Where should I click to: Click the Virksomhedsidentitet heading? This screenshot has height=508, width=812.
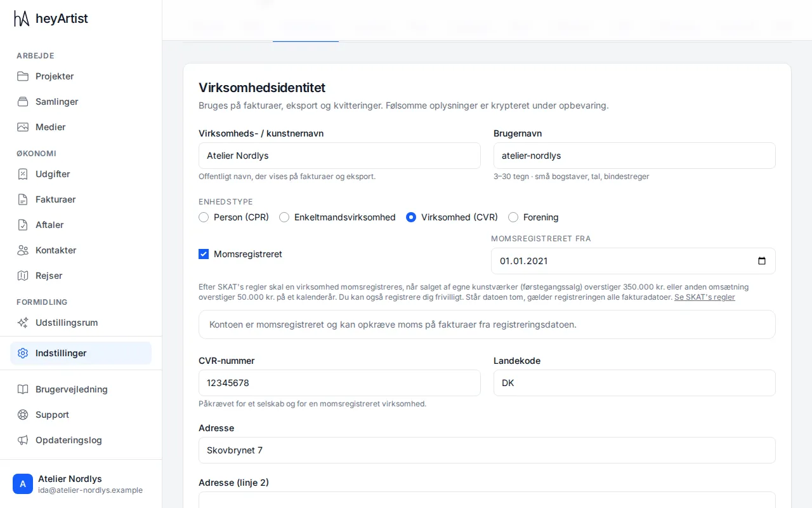[x=262, y=88]
